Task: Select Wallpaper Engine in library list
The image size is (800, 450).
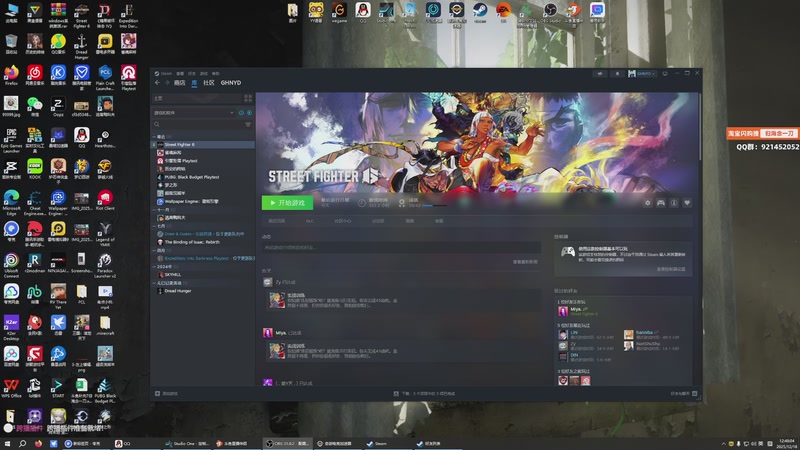Action: (203, 202)
